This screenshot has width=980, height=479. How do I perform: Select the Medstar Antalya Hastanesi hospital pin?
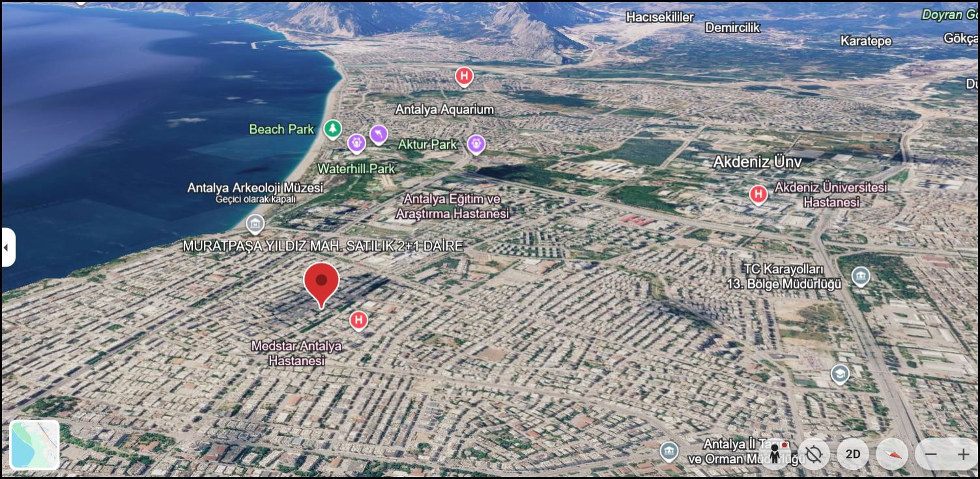tap(358, 321)
